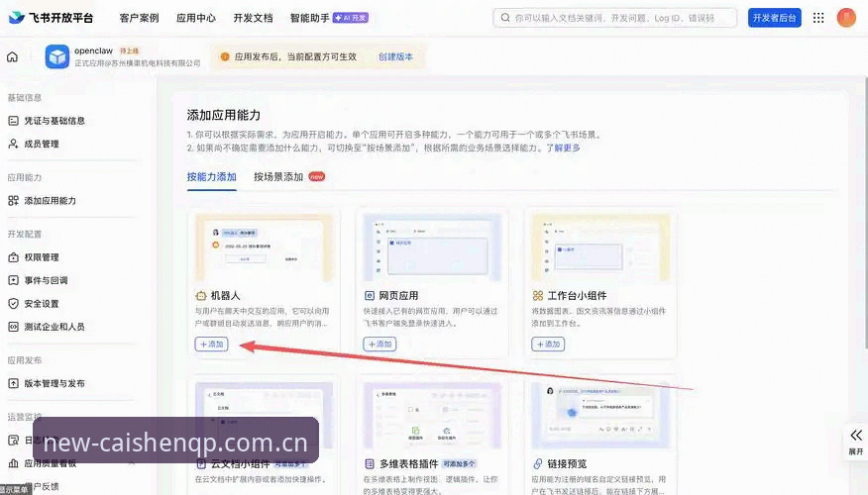Open the 应用中心 menu
The width and height of the screenshot is (868, 495).
196,18
